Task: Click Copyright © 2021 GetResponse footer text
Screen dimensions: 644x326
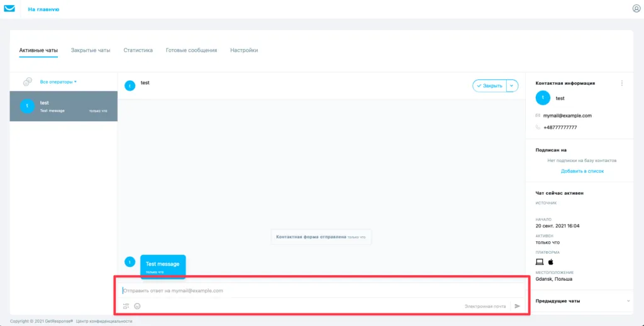Action: tap(41, 321)
